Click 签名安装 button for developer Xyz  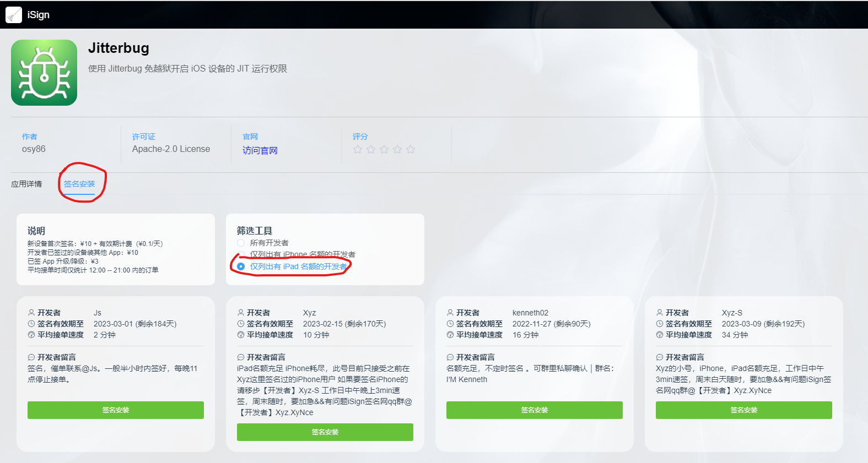325,432
